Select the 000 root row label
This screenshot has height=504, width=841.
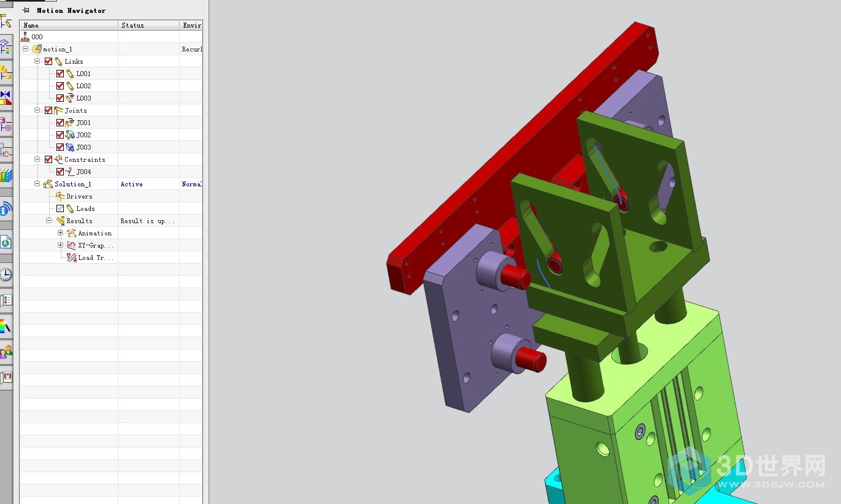pos(37,37)
